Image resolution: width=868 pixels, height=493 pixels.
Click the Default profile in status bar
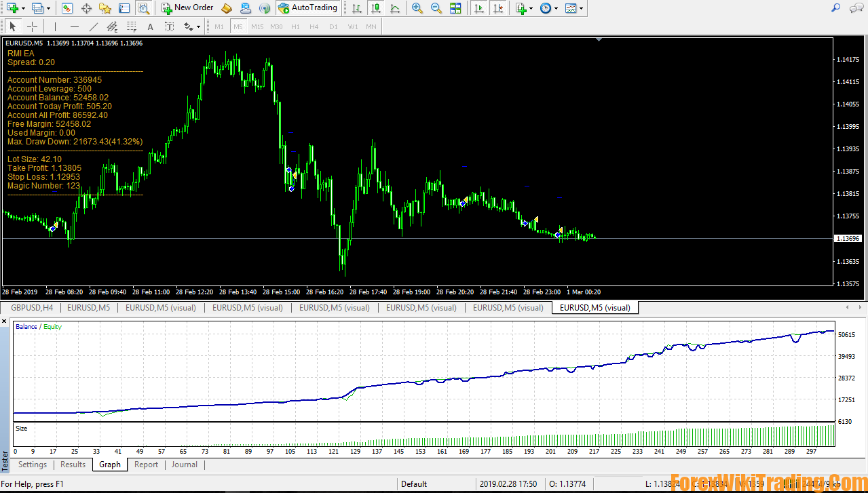click(414, 484)
